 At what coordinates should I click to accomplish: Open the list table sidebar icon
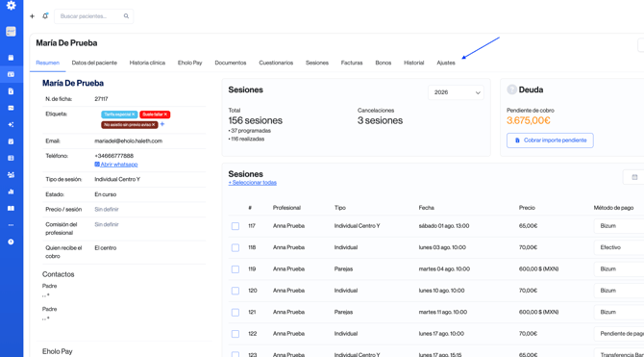tap(12, 158)
